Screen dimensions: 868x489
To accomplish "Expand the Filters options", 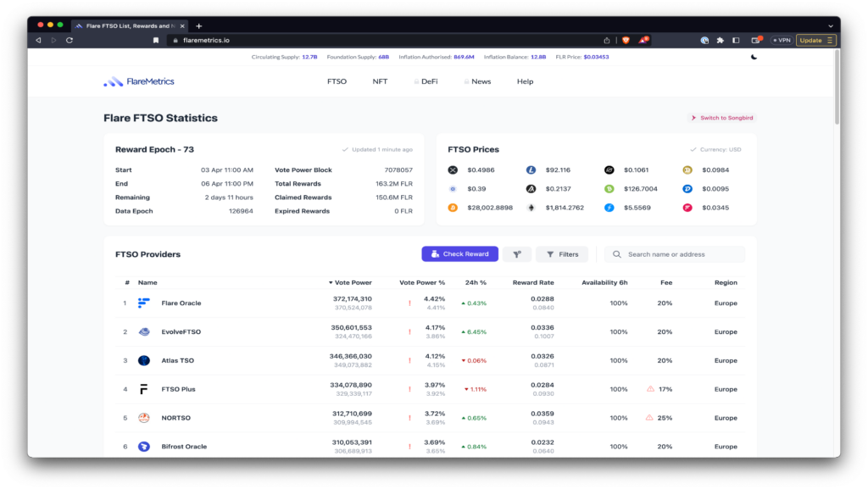I will click(562, 254).
